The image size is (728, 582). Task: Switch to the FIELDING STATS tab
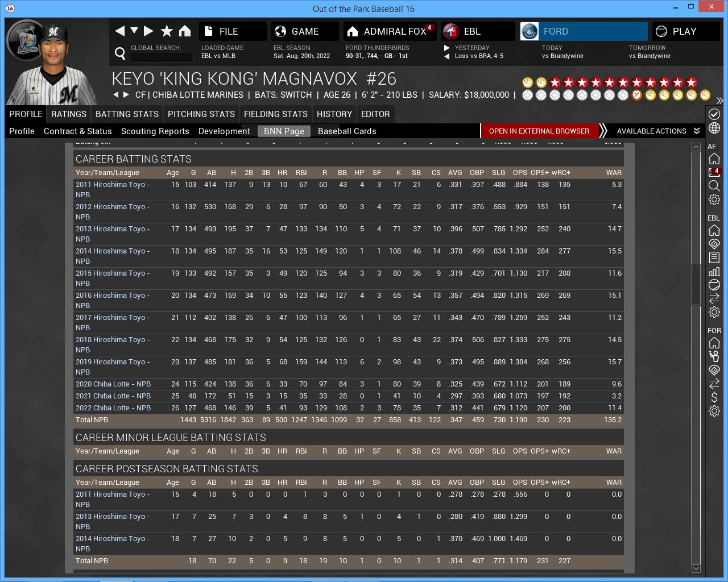[x=276, y=114]
